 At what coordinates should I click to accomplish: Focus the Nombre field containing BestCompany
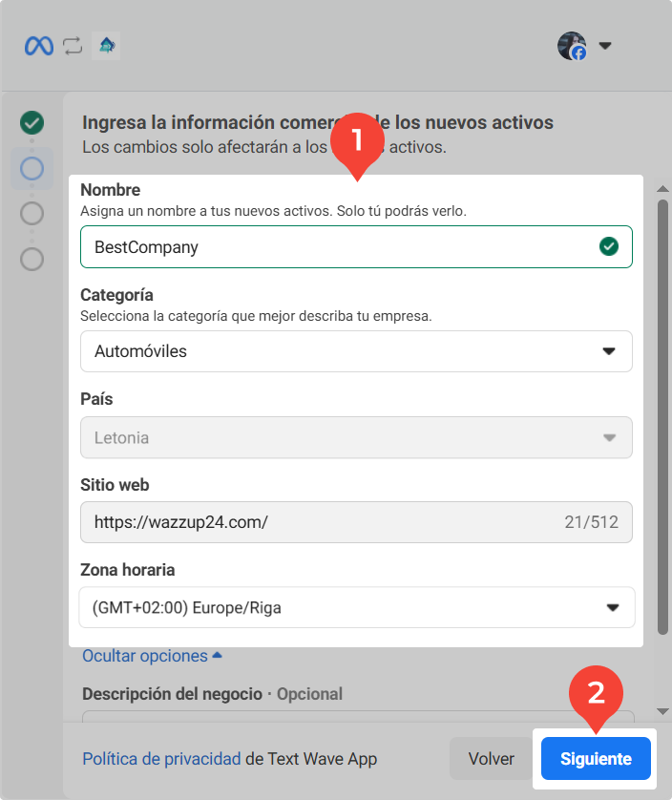334,247
